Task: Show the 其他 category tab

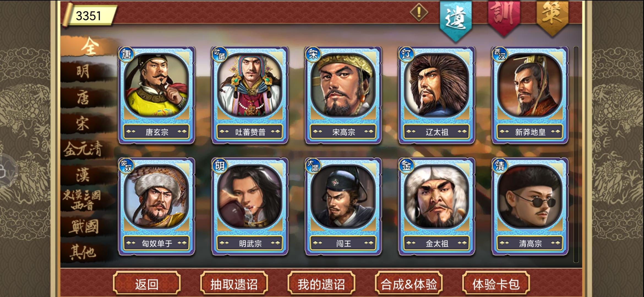Action: tap(83, 252)
